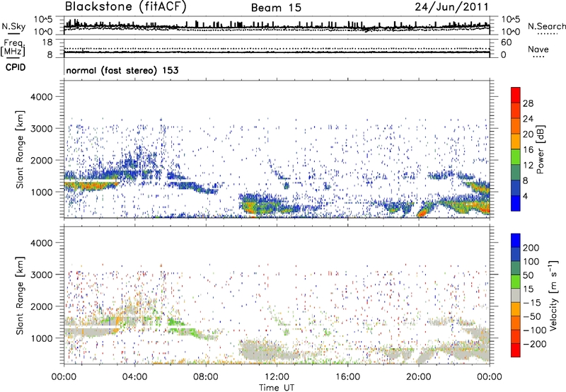Click the '08:00' time tick label
This screenshot has height=392, width=566.
click(205, 377)
